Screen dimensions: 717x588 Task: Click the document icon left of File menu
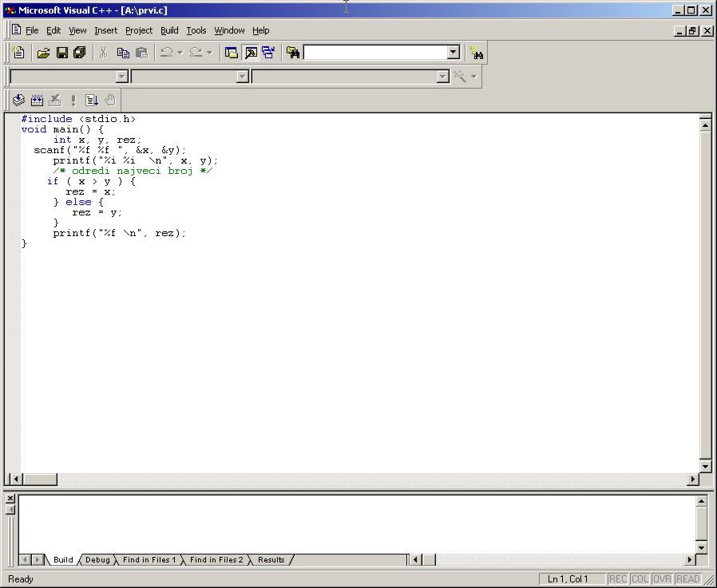pos(17,30)
